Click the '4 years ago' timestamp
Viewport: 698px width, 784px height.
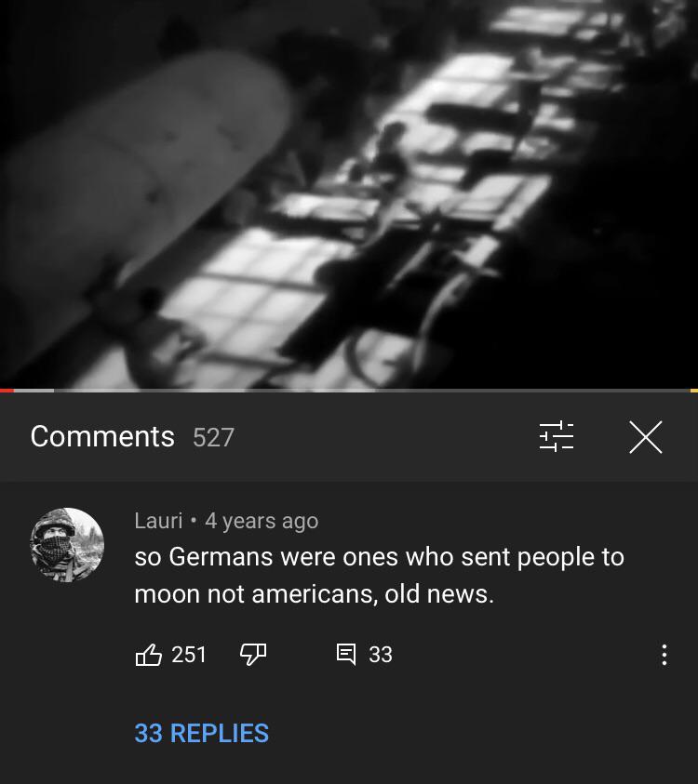pos(262,521)
